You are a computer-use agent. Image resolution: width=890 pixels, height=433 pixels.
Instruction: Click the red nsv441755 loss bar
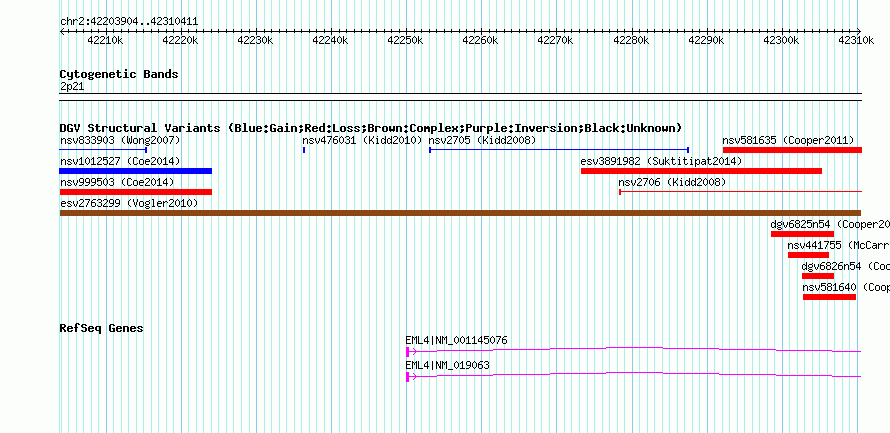pos(808,255)
